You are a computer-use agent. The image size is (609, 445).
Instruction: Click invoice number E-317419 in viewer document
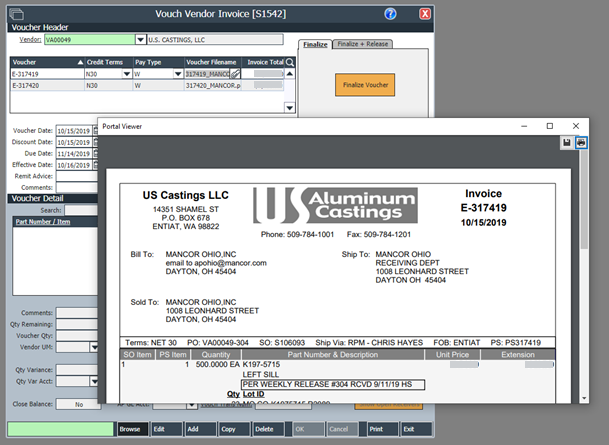[484, 208]
